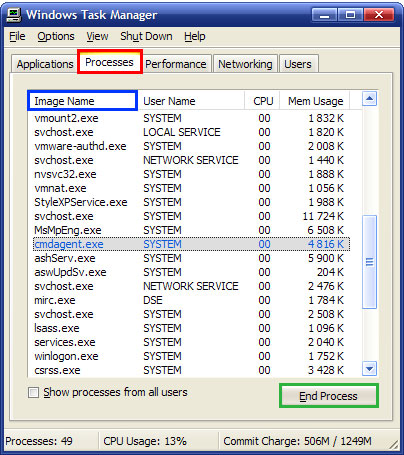Maximize the Task Manager window

351,15
